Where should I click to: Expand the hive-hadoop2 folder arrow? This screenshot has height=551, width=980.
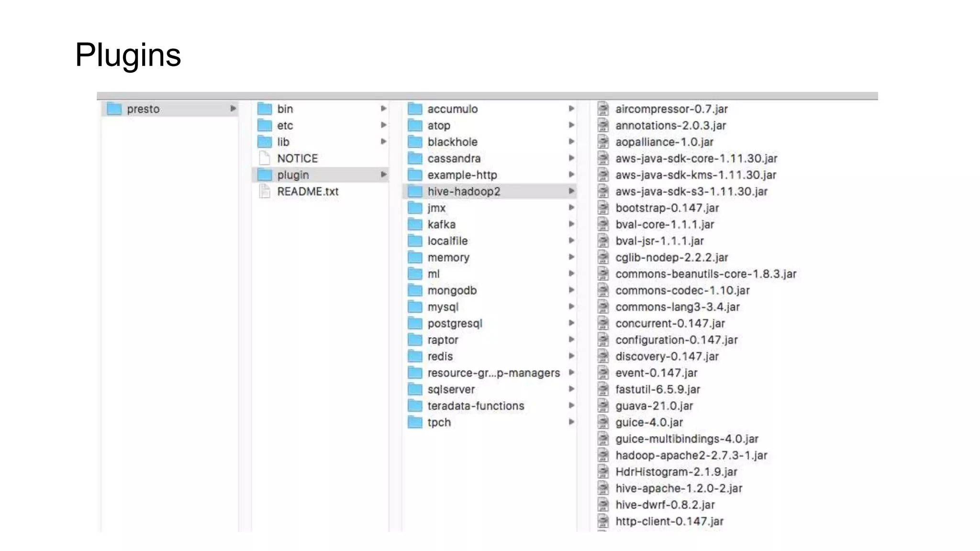[571, 191]
